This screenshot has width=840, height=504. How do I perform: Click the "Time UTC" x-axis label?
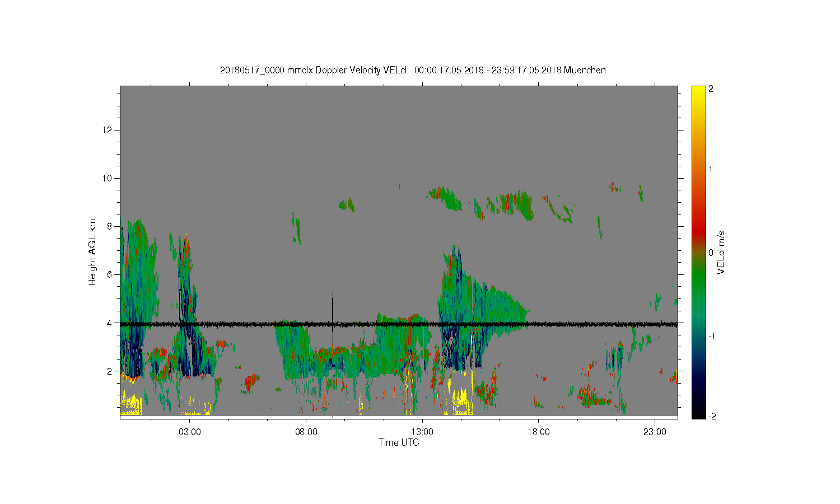pos(398,442)
